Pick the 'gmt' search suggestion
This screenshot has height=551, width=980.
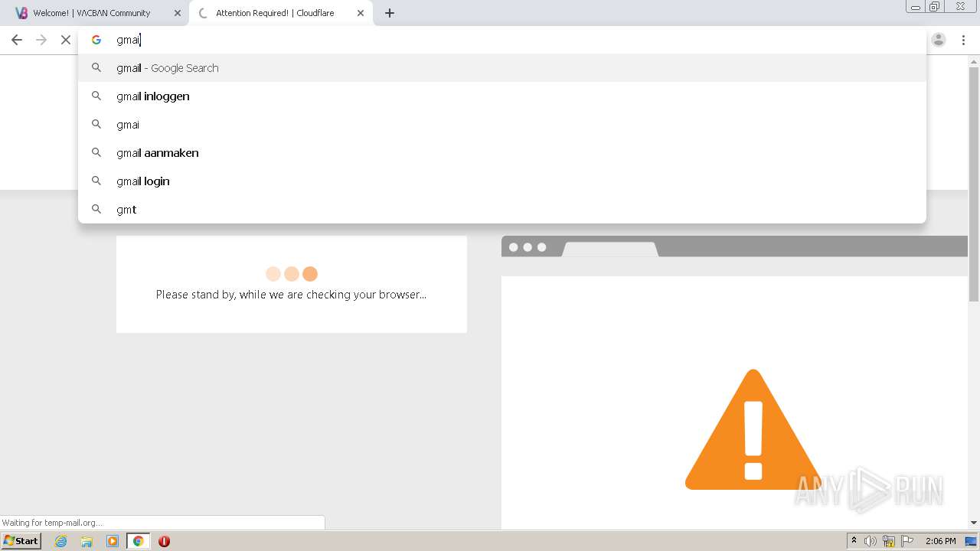tap(502, 210)
